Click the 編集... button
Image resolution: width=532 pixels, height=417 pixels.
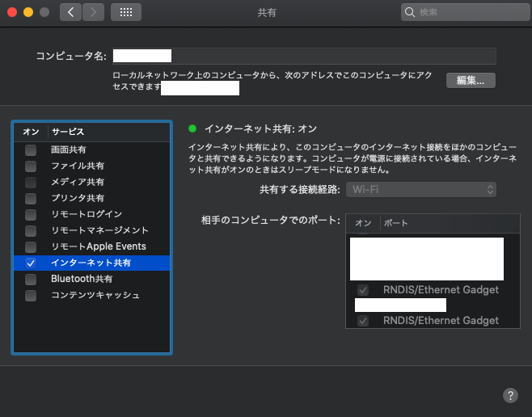(x=471, y=80)
